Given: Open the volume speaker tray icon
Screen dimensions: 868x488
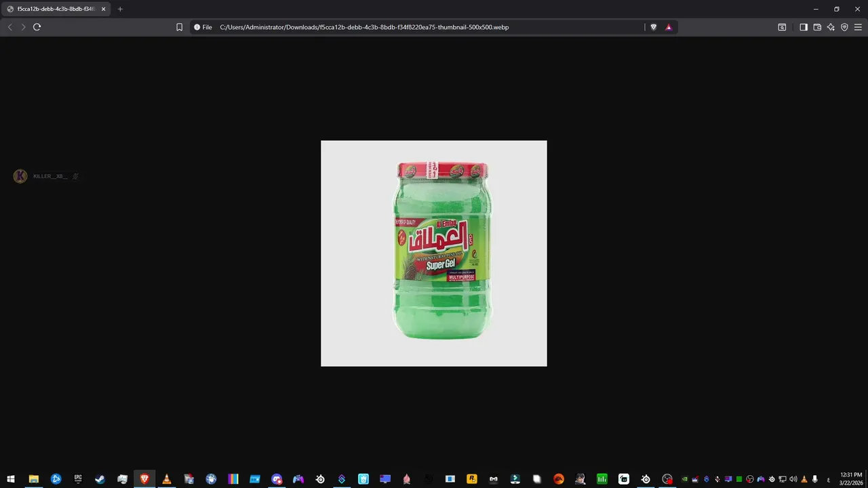Looking at the screenshot, I should click(793, 479).
